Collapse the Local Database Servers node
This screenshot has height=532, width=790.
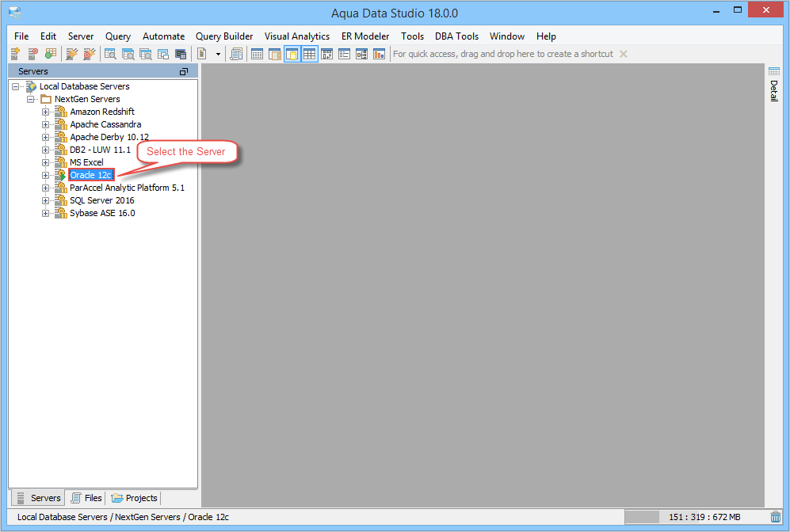tap(16, 86)
